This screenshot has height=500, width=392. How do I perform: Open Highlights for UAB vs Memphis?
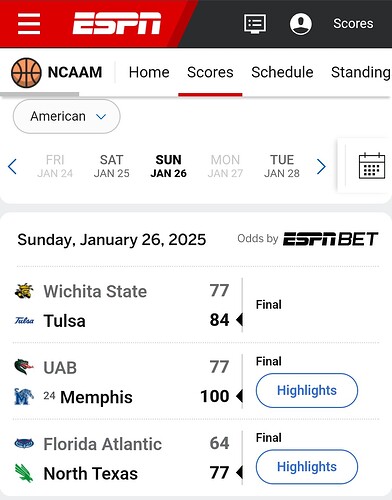(x=307, y=390)
